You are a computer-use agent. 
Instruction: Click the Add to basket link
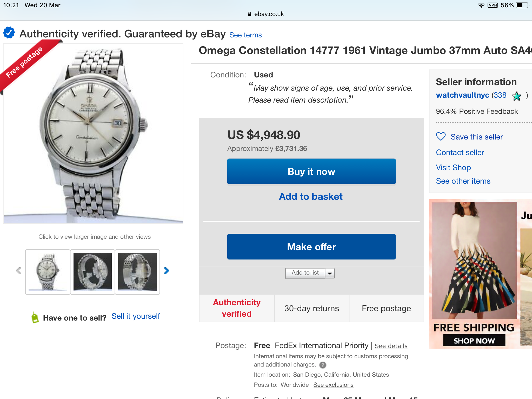click(311, 197)
